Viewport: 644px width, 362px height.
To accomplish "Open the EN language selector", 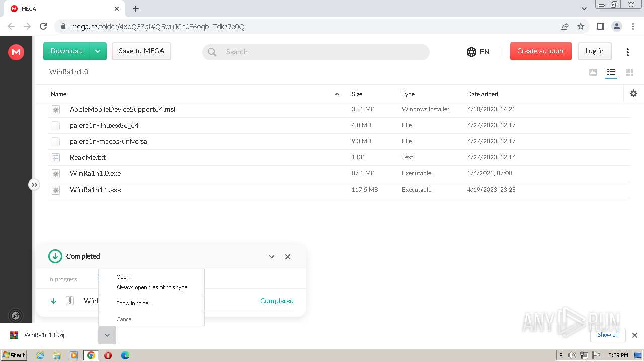I will point(478,52).
